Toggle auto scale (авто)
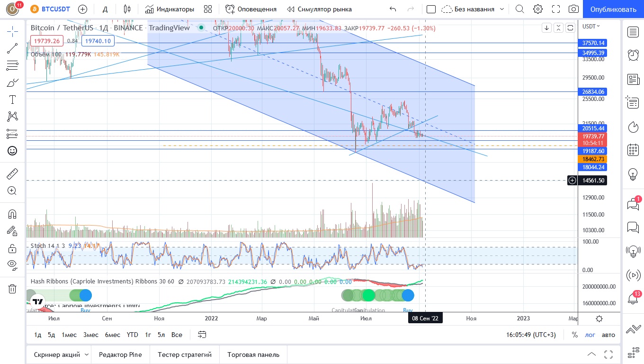Image resolution: width=644 pixels, height=364 pixels. click(x=608, y=335)
